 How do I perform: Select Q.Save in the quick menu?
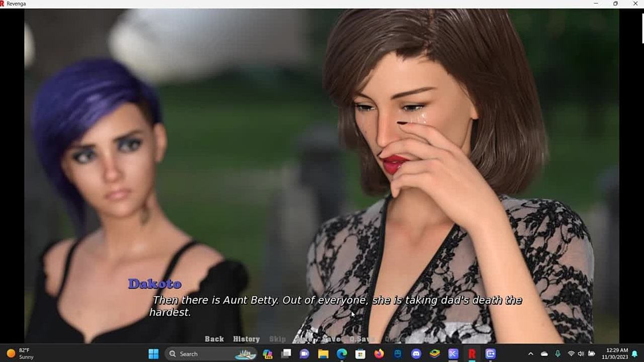[x=362, y=339]
